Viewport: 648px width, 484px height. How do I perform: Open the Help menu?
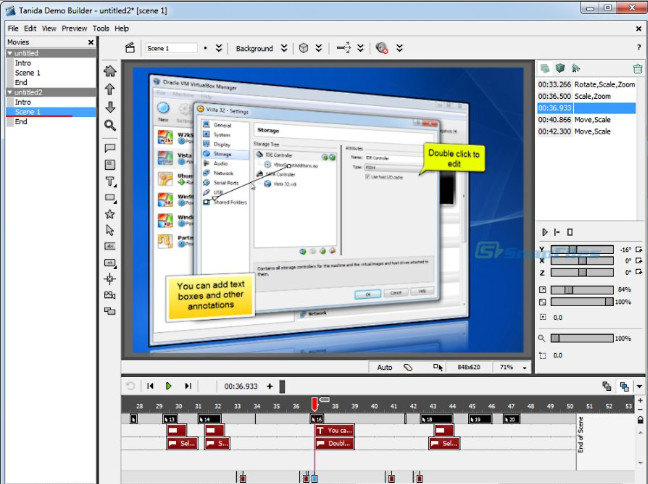pyautogui.click(x=122, y=29)
